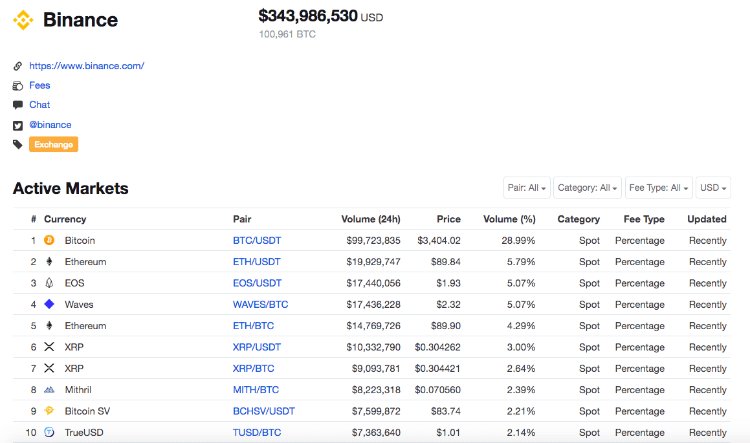Click the # column header

coord(33,219)
